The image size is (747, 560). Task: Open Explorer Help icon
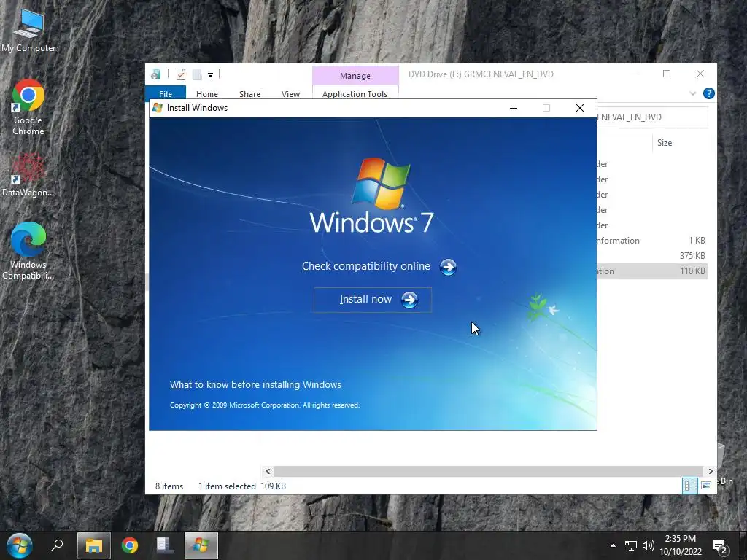click(708, 93)
